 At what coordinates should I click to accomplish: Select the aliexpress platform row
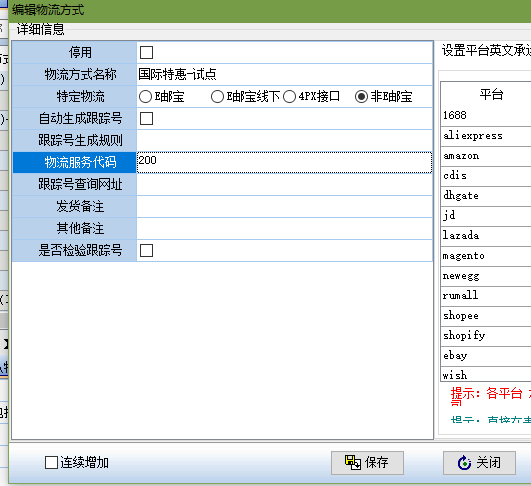point(486,136)
